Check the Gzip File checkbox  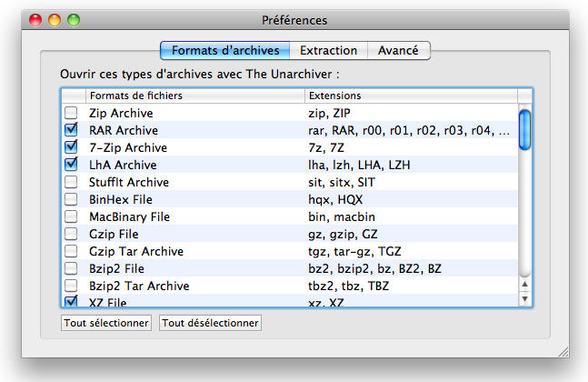(71, 234)
